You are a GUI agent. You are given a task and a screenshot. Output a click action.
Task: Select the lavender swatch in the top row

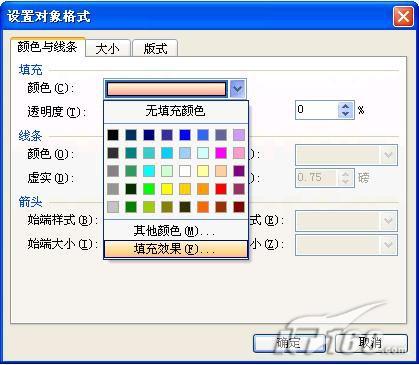(239, 135)
